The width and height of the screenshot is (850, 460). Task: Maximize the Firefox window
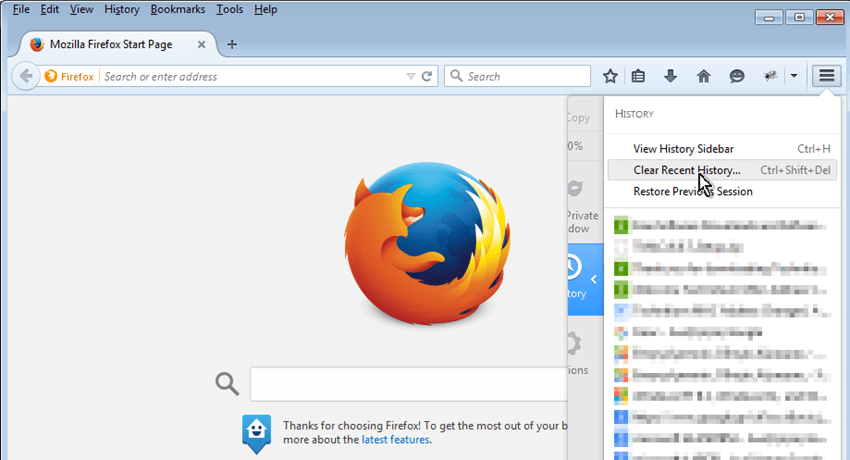point(799,17)
